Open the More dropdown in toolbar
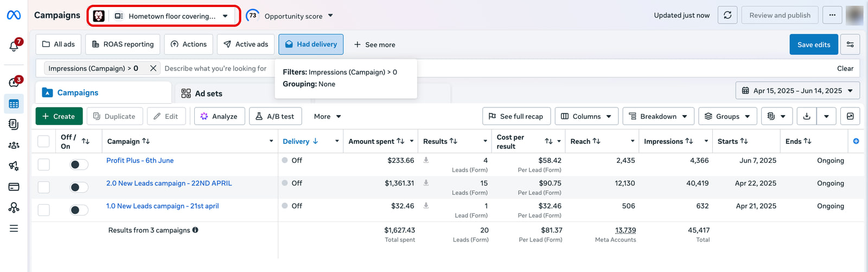Screen dimensions: 868x272 point(327,116)
